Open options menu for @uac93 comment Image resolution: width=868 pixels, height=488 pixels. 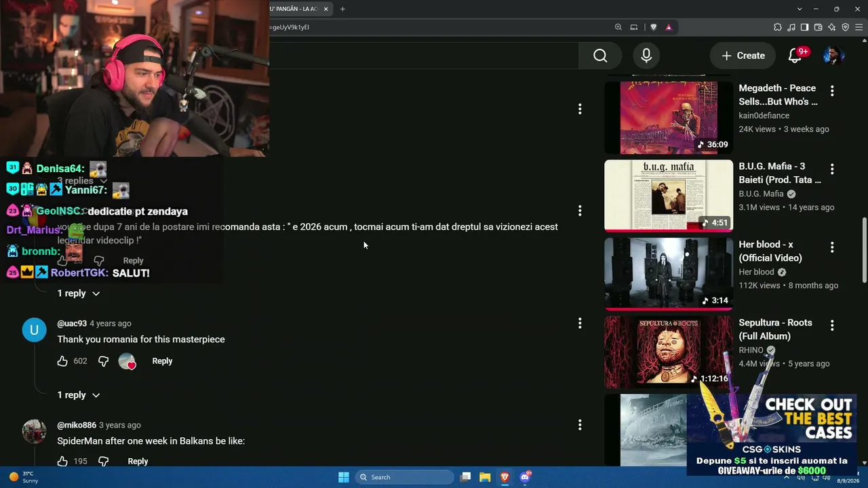coord(580,323)
